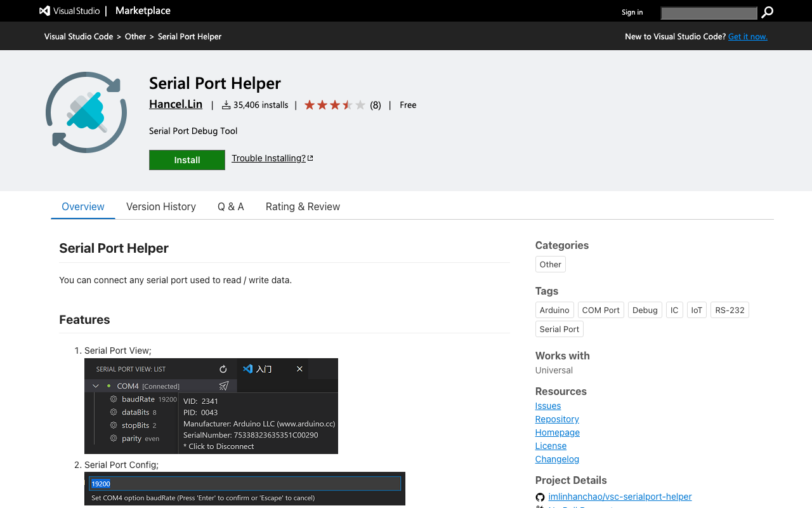The width and height of the screenshot is (812, 508).
Task: Open the Repository link
Action: [x=557, y=419]
